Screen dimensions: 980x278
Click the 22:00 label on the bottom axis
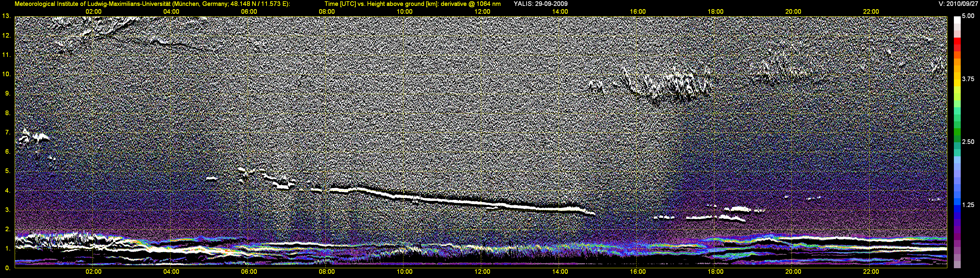point(871,271)
